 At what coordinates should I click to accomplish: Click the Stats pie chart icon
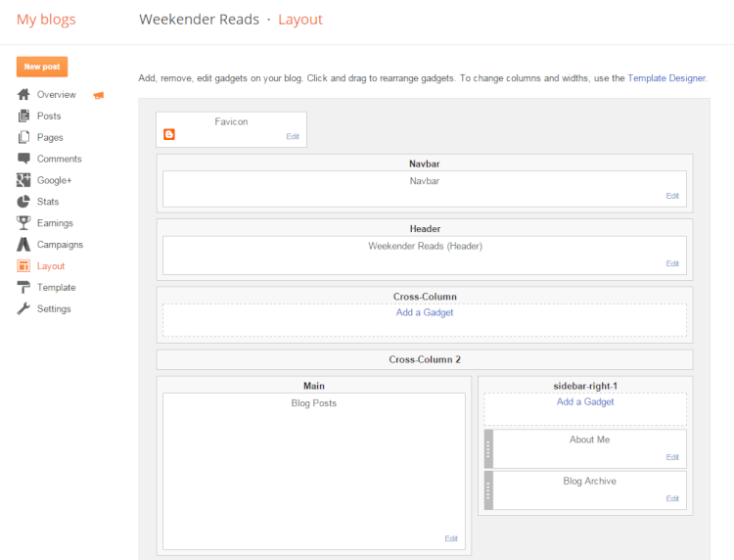click(23, 202)
